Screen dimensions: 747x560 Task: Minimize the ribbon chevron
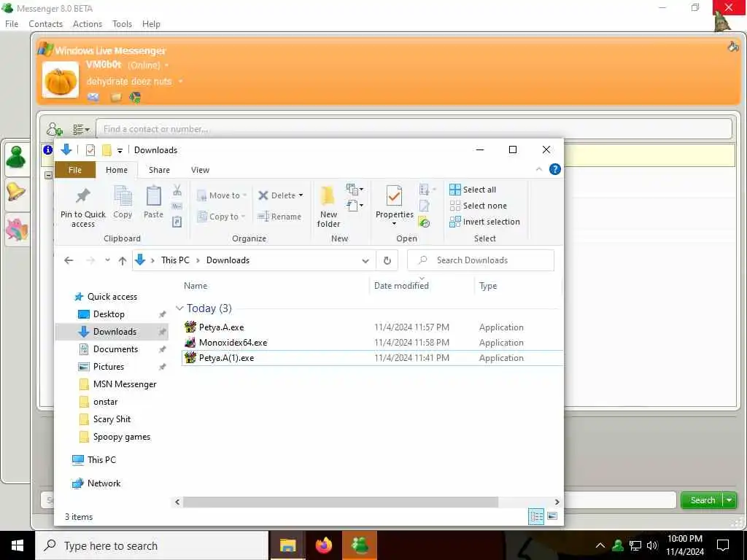tap(539, 169)
